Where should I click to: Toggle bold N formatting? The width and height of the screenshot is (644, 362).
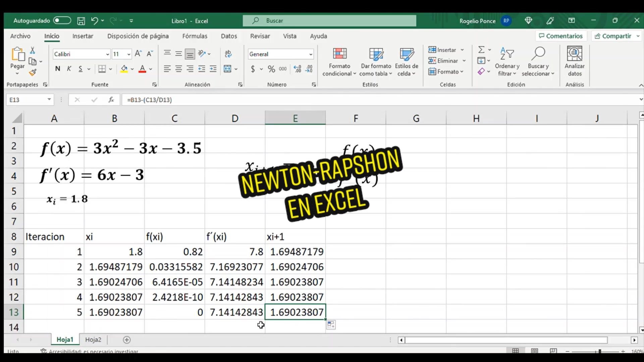pos(58,69)
